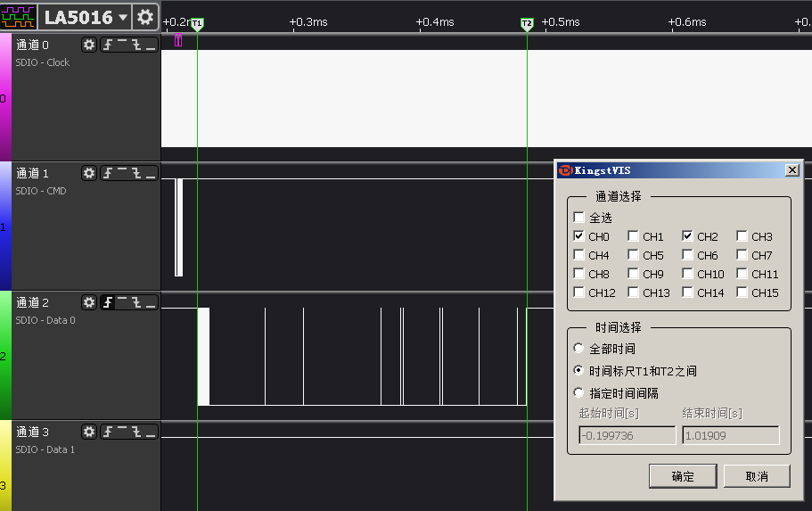Open the LA5016 device dropdown

(x=86, y=17)
